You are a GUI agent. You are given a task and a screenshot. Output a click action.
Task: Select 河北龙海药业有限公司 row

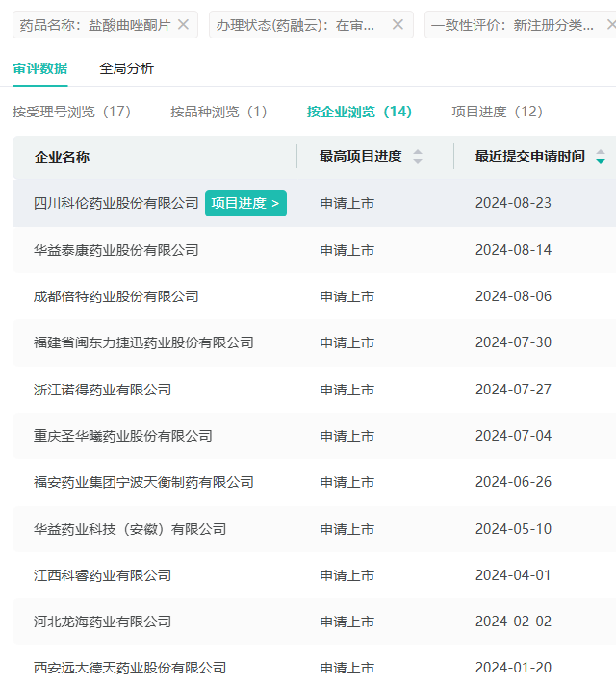coord(102,622)
